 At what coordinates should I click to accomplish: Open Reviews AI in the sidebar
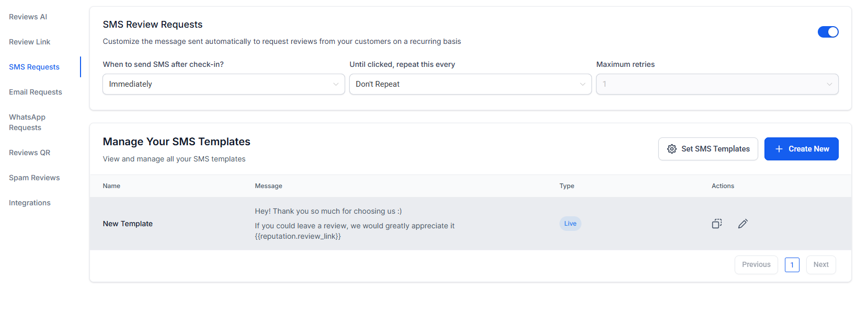pyautogui.click(x=28, y=17)
